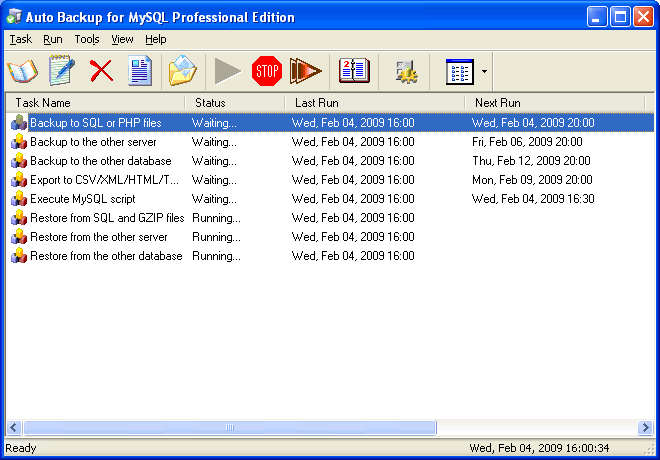
Task: Select task 'Execute MySQL script'
Action: (x=82, y=199)
